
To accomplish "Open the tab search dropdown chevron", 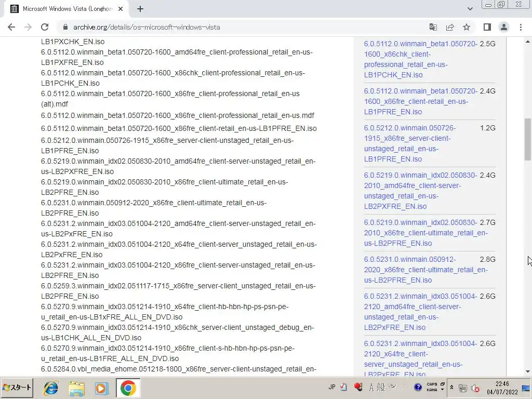I will tap(470, 9).
